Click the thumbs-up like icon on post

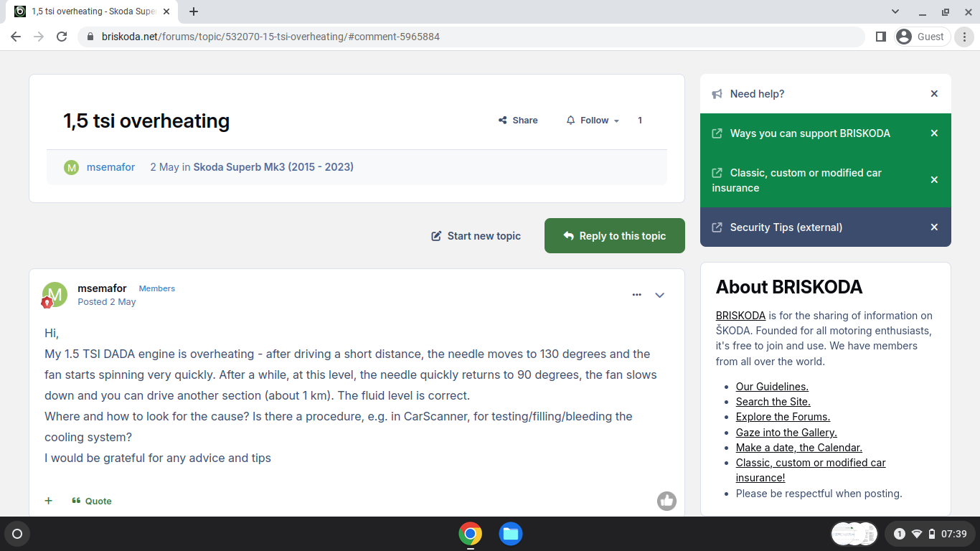(x=666, y=501)
